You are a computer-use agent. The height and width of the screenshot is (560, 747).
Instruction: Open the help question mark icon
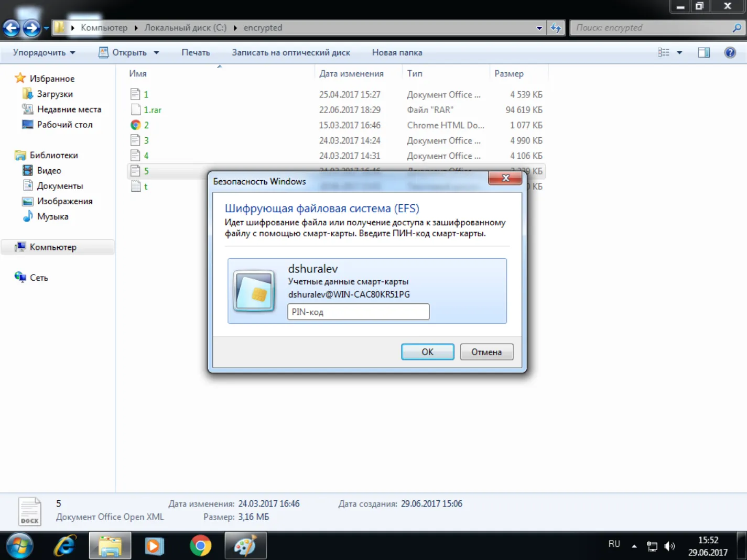tap(730, 52)
